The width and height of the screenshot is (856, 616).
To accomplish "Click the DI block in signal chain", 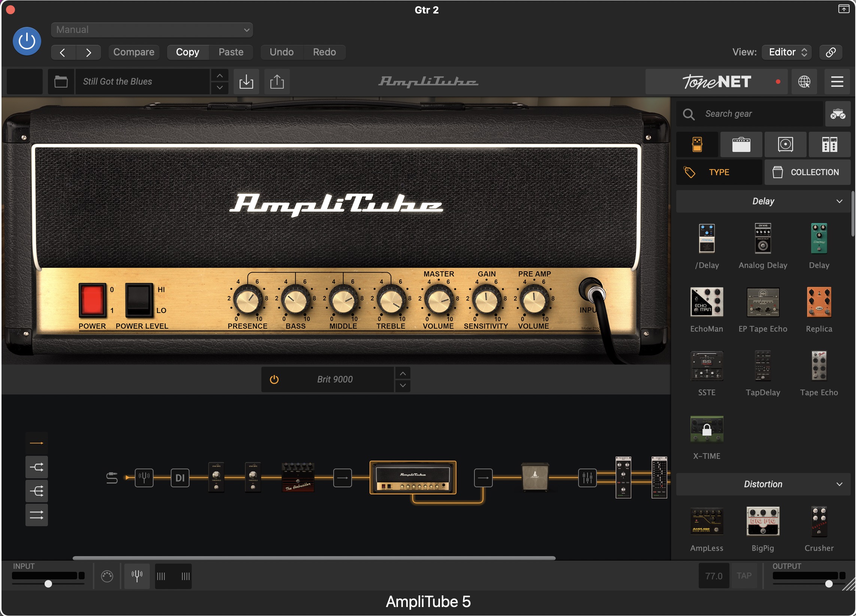I will point(180,478).
